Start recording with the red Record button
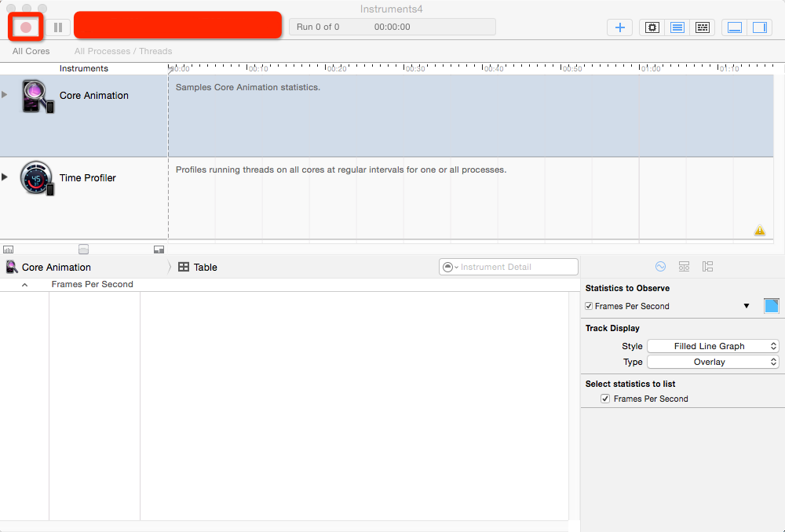 click(x=26, y=27)
